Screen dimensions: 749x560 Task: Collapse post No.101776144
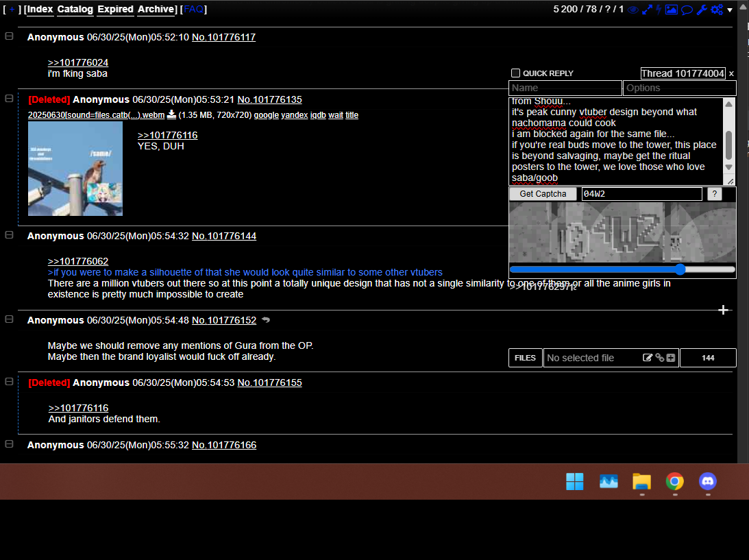[9, 234]
